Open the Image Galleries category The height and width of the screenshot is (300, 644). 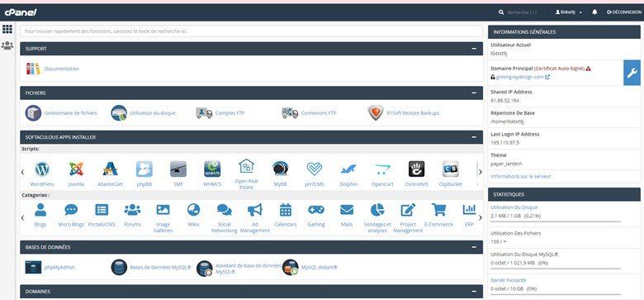click(x=163, y=210)
